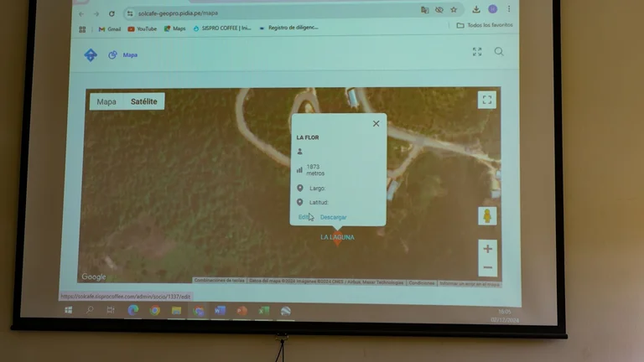Viewport: 644px width, 362px height.
Task: Open File Explorer from taskbar
Action: point(176,311)
